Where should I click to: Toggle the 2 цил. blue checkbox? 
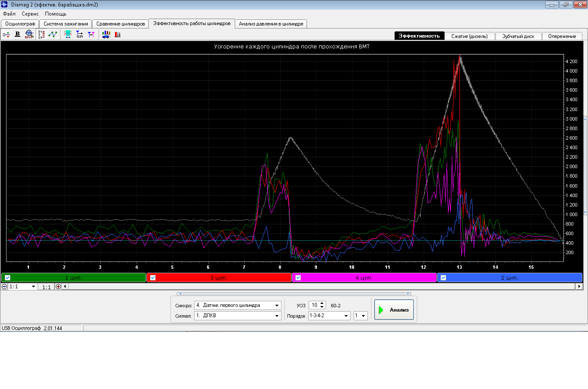point(443,278)
